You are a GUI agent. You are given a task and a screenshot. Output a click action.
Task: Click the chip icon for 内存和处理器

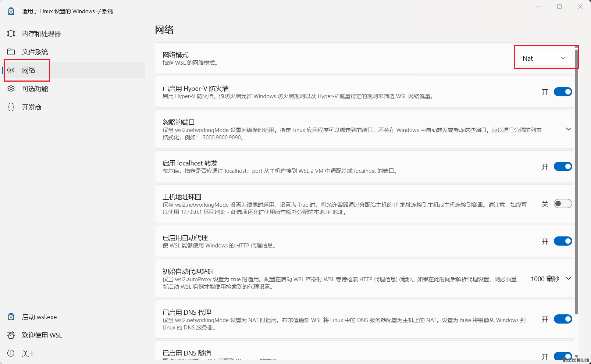tap(11, 33)
